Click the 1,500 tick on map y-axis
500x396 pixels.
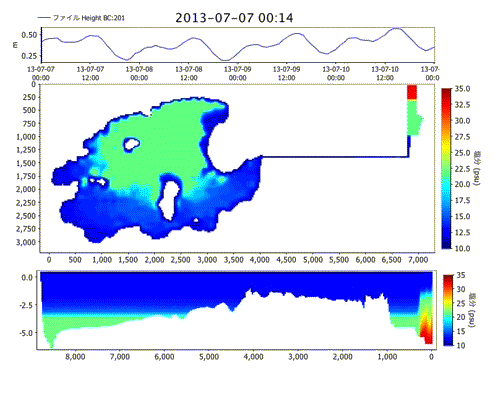[26, 163]
